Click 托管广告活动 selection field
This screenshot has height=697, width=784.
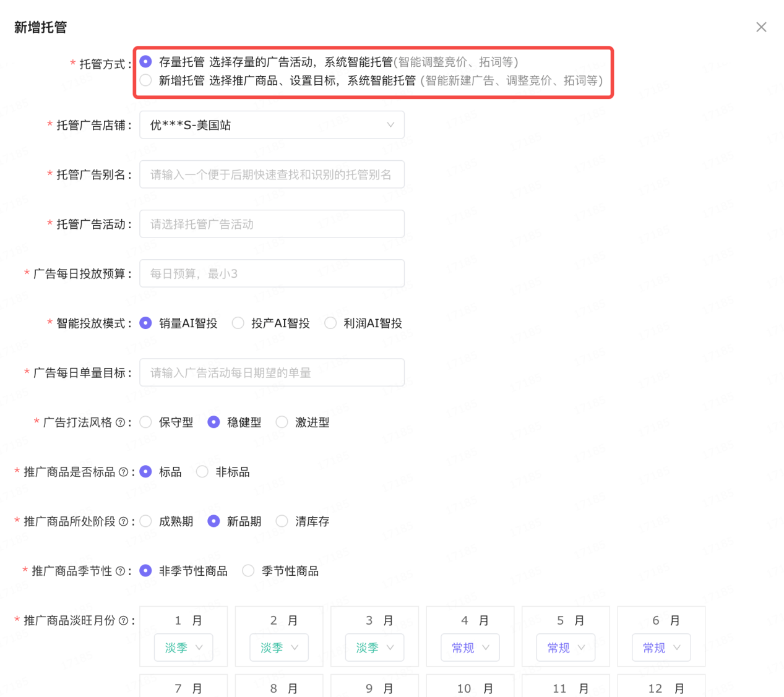coord(272,224)
